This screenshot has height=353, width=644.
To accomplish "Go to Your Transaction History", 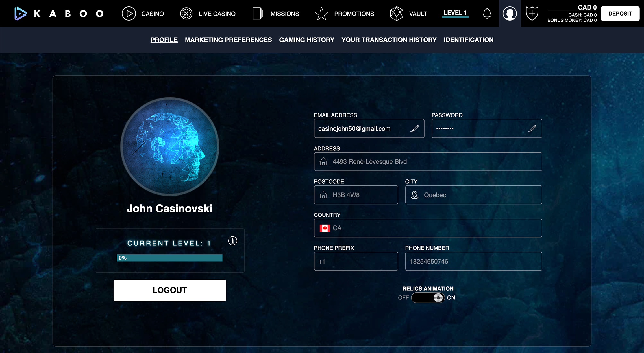I will (389, 40).
